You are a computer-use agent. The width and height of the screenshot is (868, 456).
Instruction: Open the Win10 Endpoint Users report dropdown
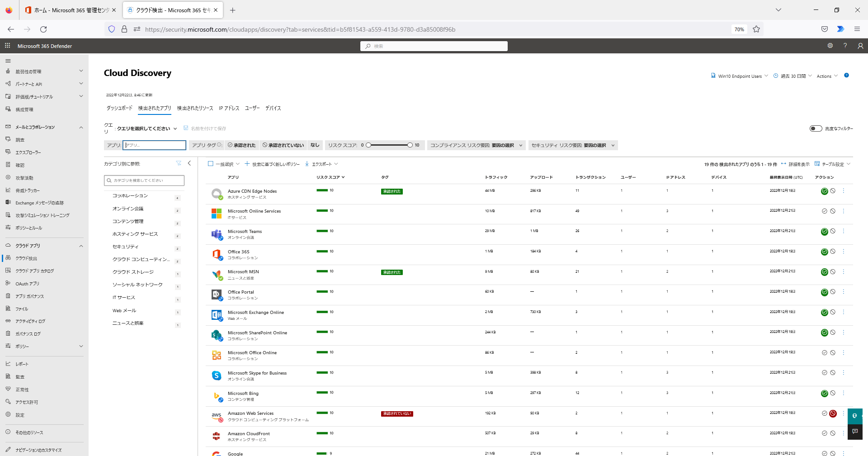pyautogui.click(x=740, y=76)
